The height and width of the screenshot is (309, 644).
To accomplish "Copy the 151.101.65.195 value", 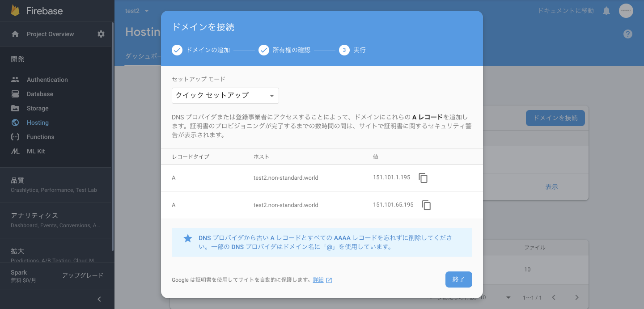I will [427, 205].
